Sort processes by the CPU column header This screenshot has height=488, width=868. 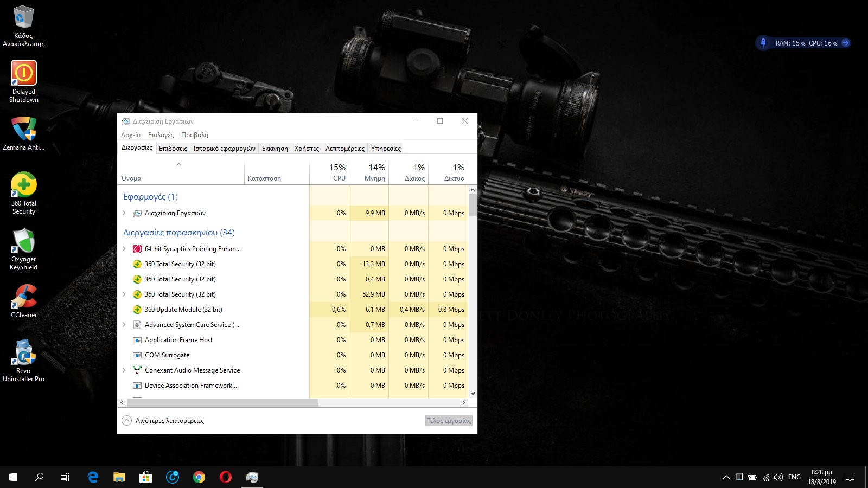click(329, 173)
